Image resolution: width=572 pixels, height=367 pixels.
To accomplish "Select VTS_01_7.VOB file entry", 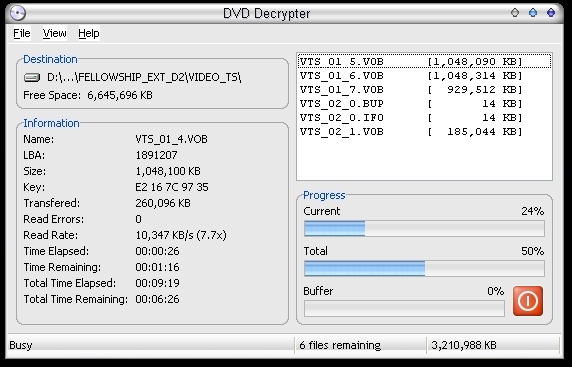I will point(424,89).
